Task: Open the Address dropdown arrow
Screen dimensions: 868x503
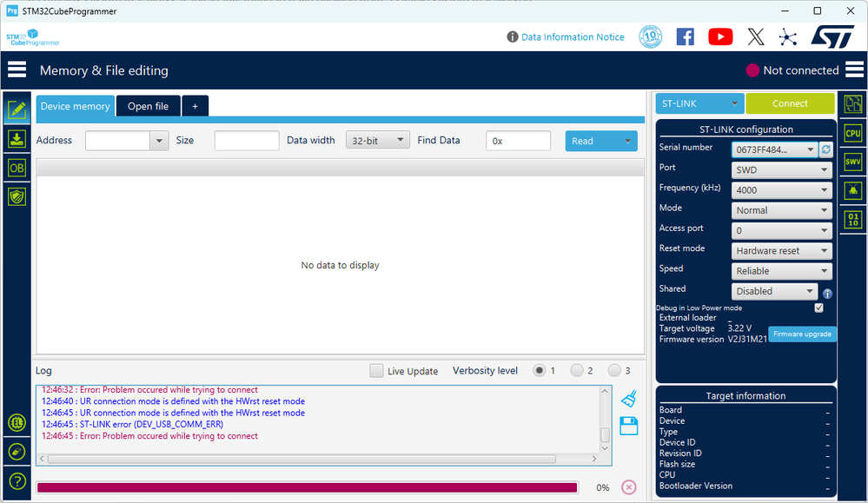Action: click(x=159, y=141)
